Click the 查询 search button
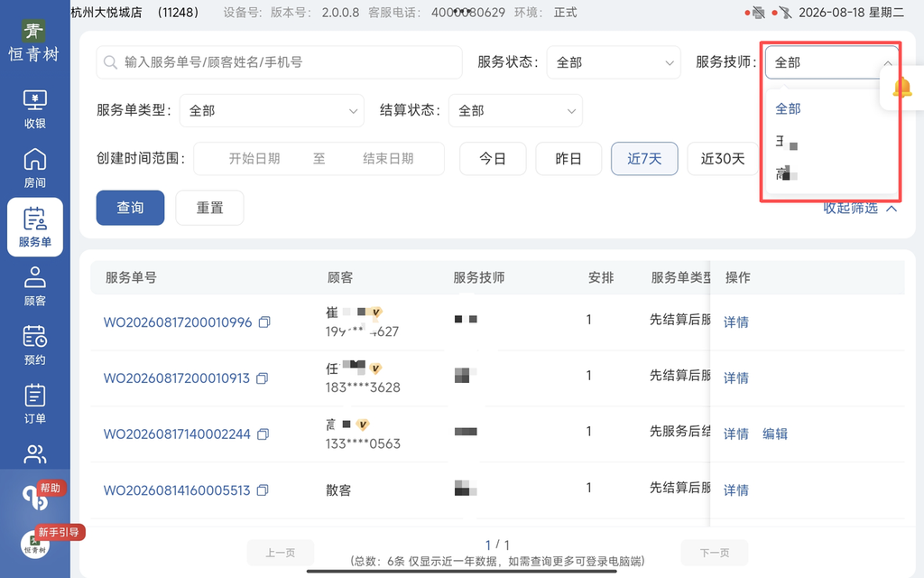The width and height of the screenshot is (924, 578). coord(130,208)
